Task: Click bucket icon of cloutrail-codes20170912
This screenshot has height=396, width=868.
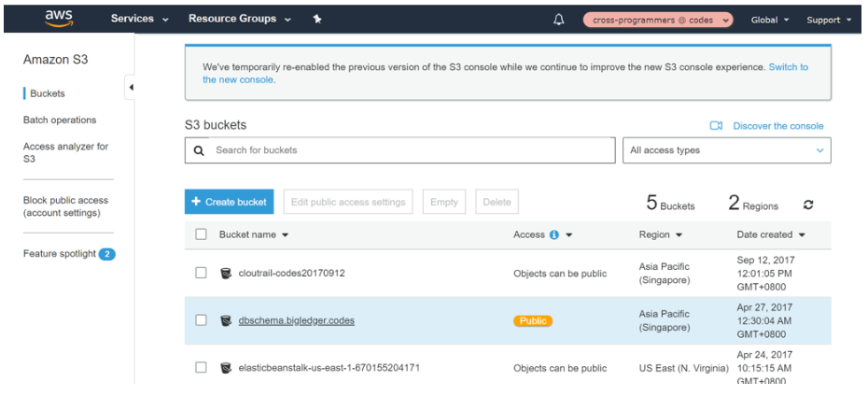Action: click(x=226, y=274)
